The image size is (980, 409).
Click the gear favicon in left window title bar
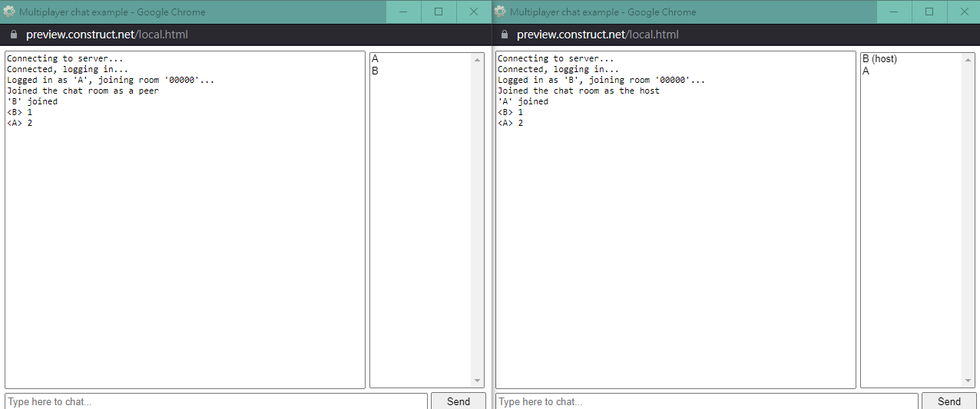pyautogui.click(x=9, y=12)
